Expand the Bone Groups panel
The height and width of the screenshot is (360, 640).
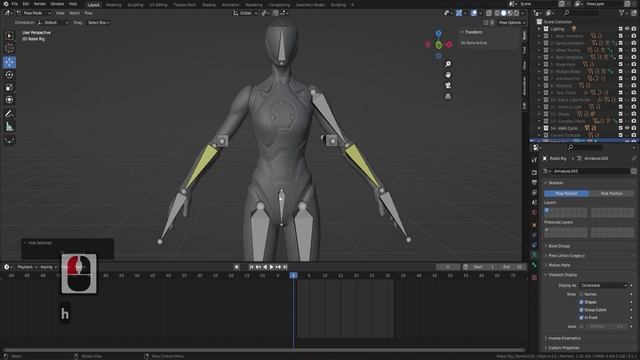[x=558, y=246]
